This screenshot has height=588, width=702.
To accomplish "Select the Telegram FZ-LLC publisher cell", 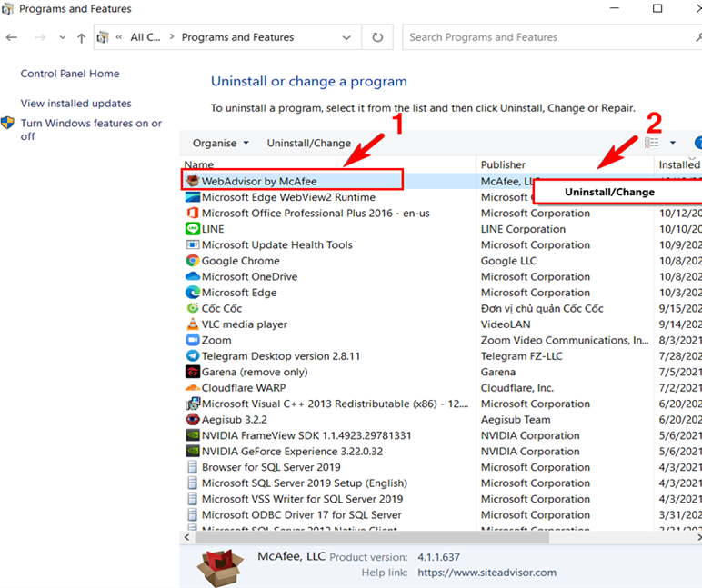I will point(521,355).
